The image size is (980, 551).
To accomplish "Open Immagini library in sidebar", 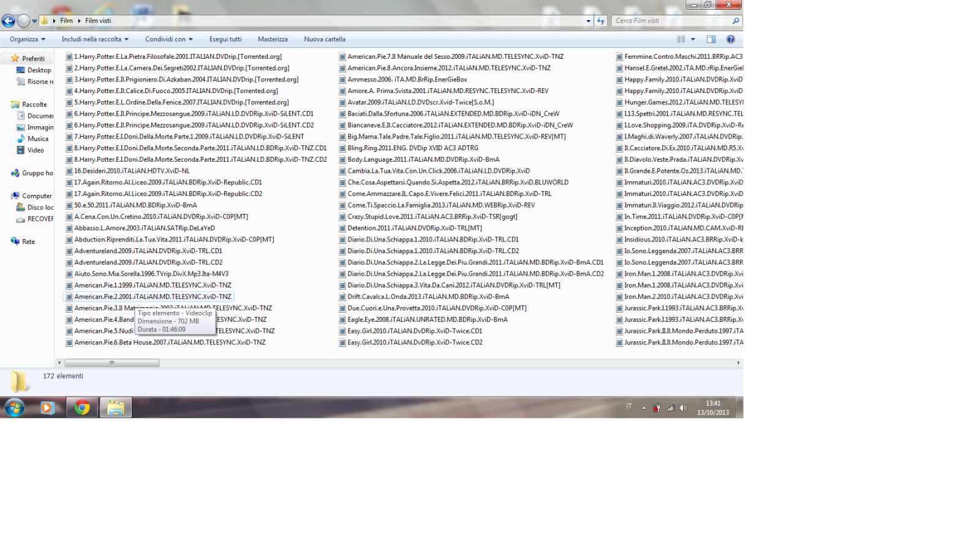I will (40, 127).
